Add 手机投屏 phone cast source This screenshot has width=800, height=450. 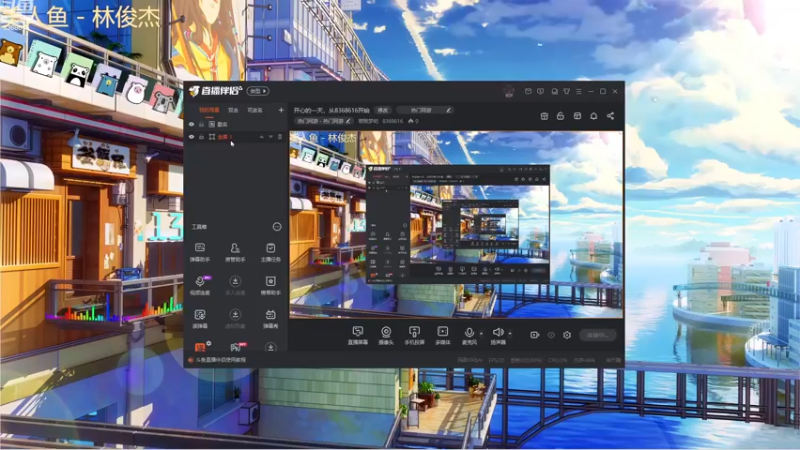[414, 335]
